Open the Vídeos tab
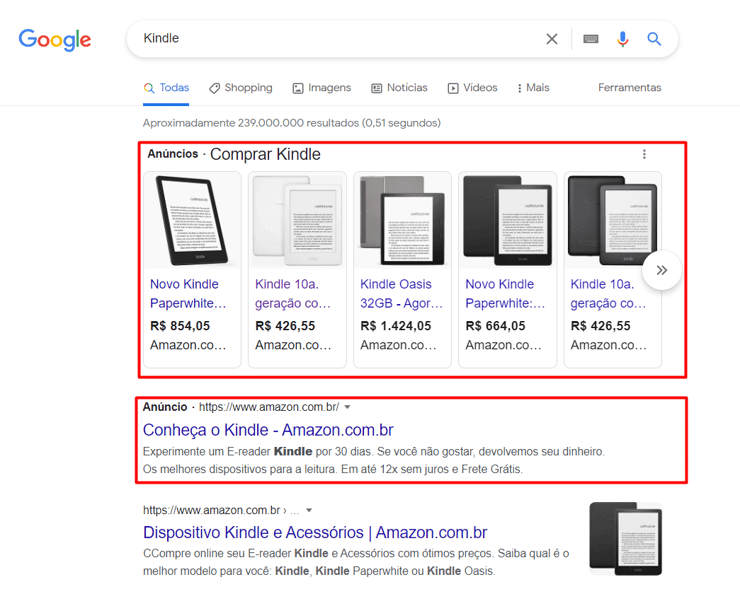The image size is (740, 594). [472, 88]
